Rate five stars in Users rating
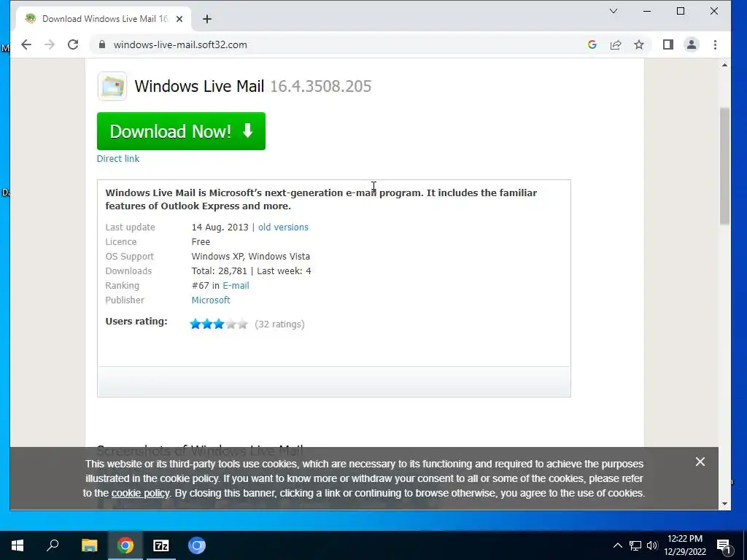 click(242, 324)
